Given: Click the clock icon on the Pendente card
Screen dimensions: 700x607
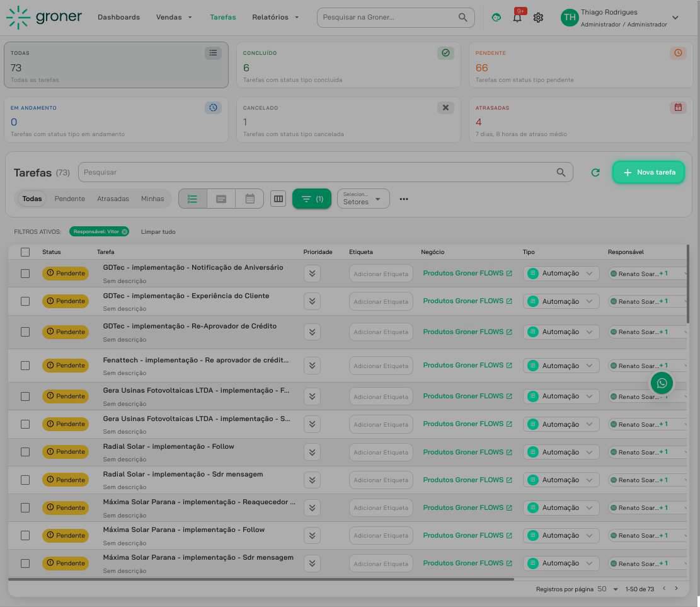Looking at the screenshot, I should click(678, 53).
